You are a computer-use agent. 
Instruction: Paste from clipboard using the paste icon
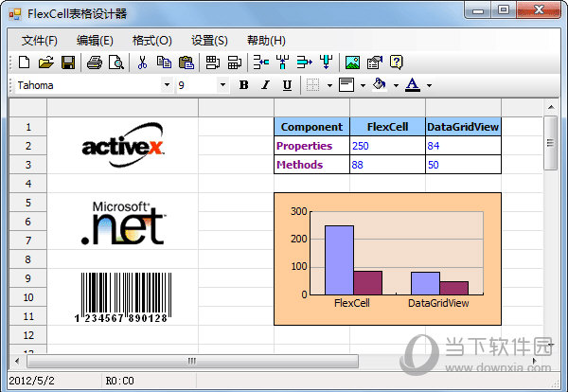coord(186,62)
